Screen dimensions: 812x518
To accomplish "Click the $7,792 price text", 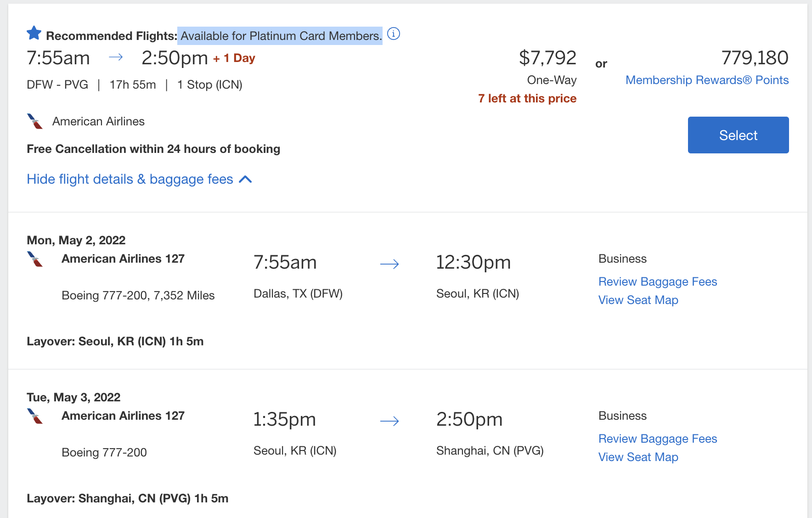I will click(547, 58).
